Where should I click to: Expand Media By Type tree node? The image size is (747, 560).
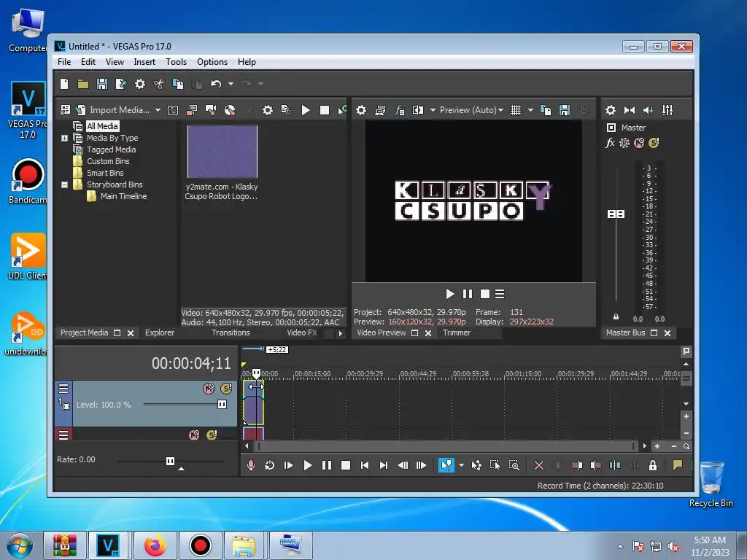64,138
